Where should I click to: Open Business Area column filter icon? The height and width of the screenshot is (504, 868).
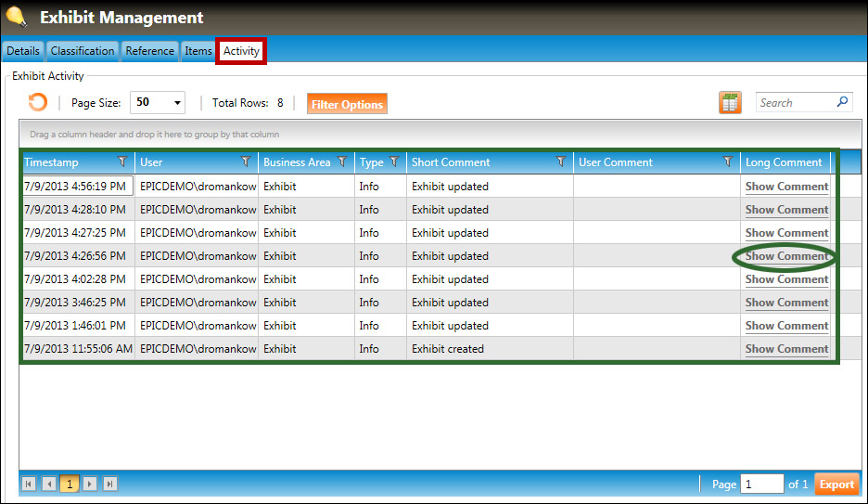[342, 162]
